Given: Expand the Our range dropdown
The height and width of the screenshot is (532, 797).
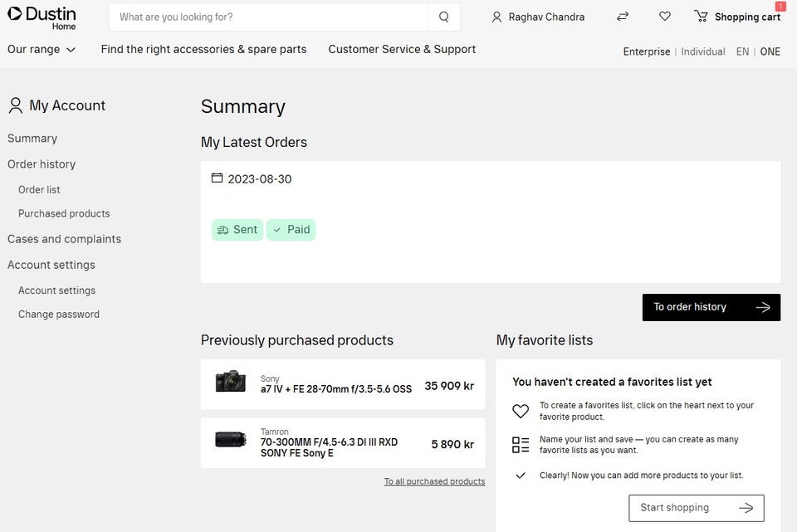Looking at the screenshot, I should tap(42, 49).
